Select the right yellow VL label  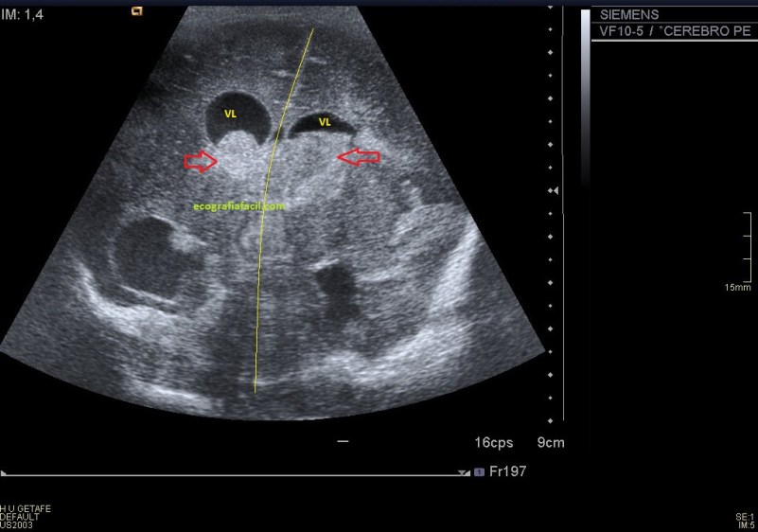coord(325,122)
